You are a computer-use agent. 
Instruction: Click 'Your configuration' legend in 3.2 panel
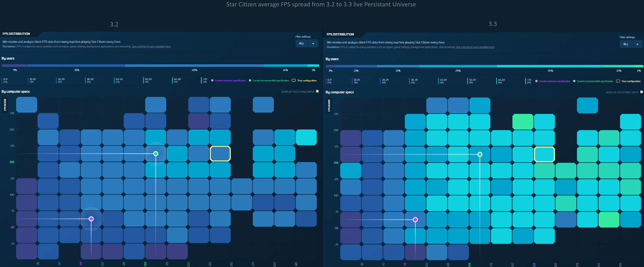point(304,80)
